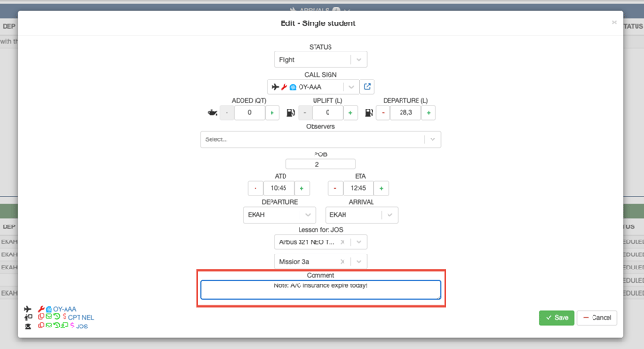Click the green history clock icon in the JOS row

tap(57, 326)
